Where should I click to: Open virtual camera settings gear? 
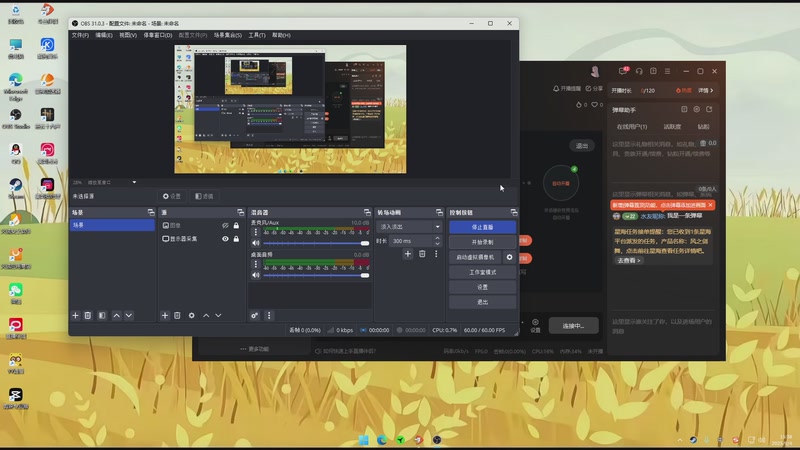point(509,257)
